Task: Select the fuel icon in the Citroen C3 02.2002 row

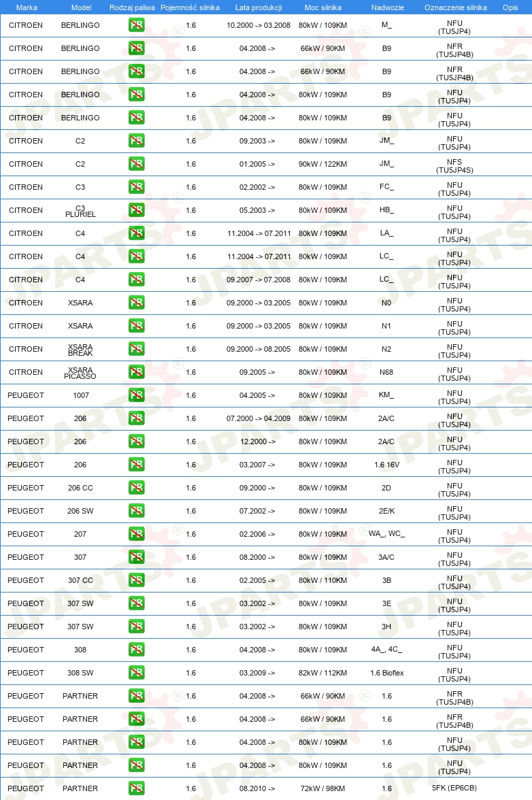Action: [136, 186]
